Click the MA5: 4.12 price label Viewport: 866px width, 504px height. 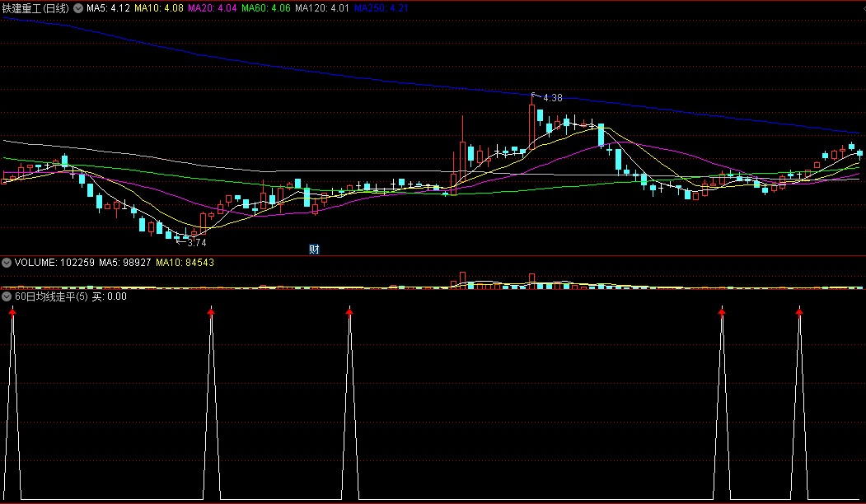pyautogui.click(x=108, y=8)
